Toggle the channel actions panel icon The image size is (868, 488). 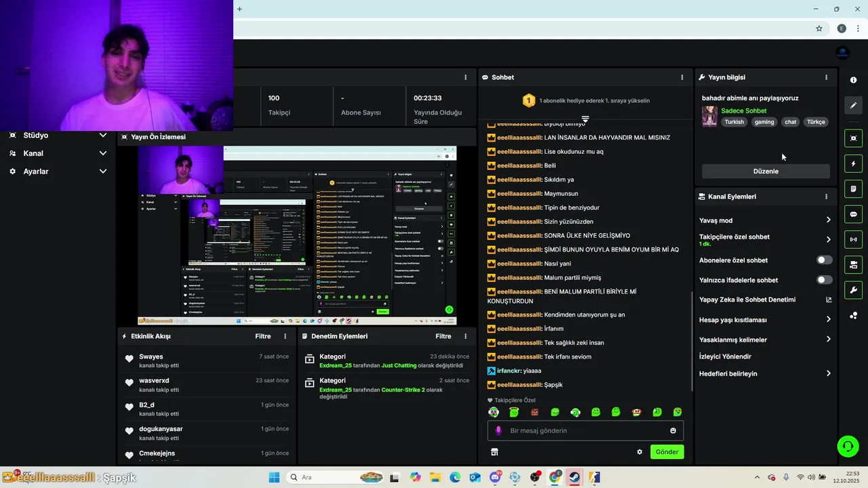coord(853,264)
